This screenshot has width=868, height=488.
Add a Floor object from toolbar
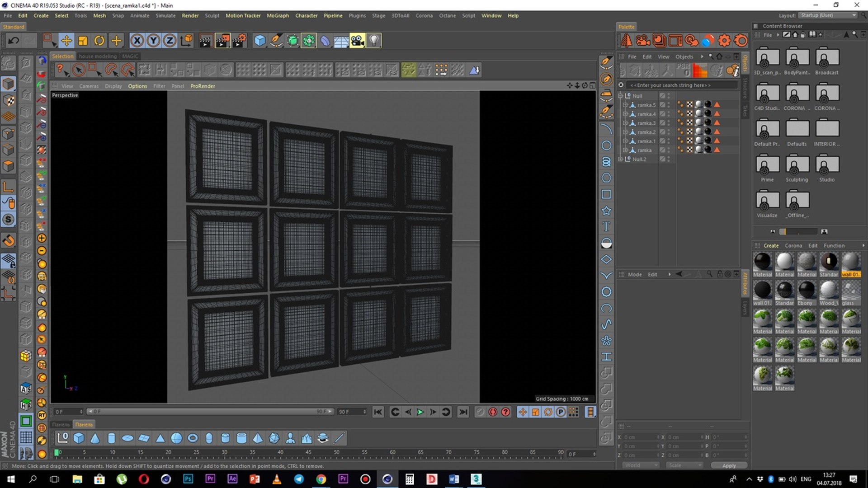click(341, 41)
